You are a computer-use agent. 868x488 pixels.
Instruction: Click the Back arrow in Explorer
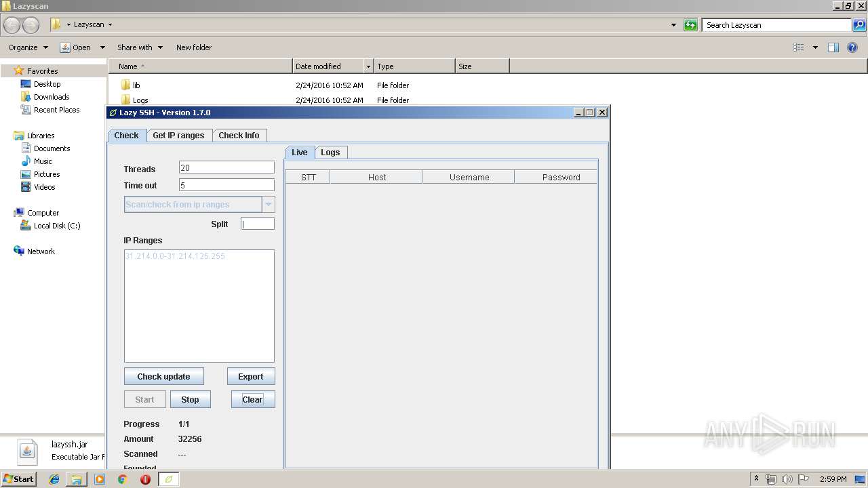pos(12,25)
